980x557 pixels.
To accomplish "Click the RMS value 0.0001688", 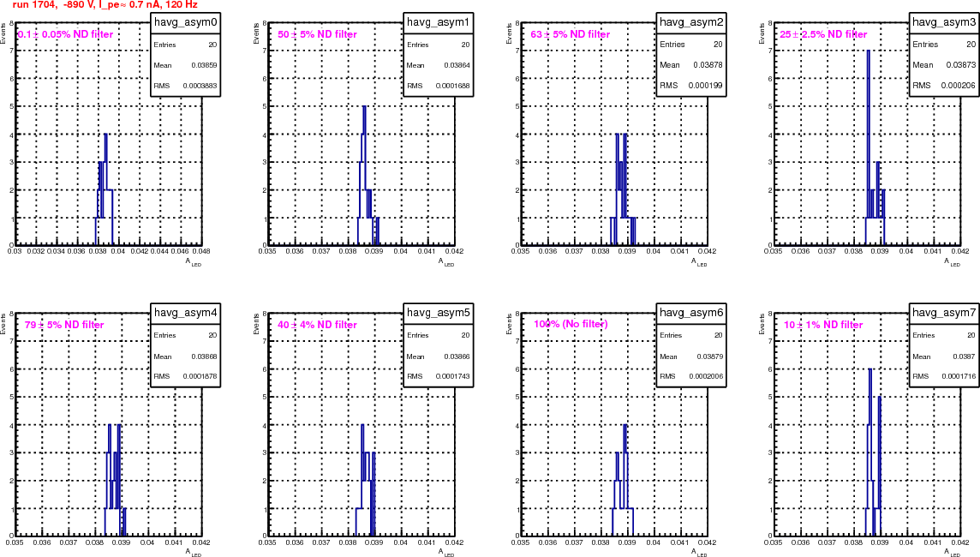I will pos(452,86).
